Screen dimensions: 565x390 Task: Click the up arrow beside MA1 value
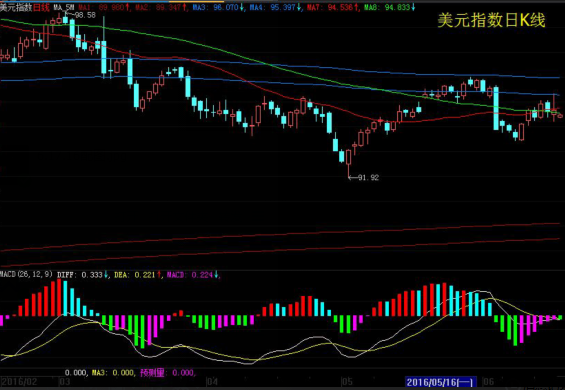click(128, 7)
